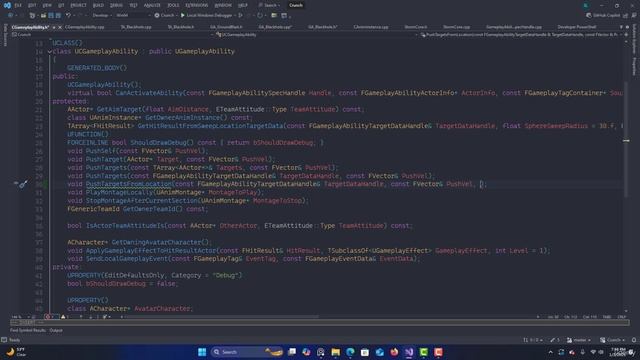Open the PushTargetsFromLocation member dropdown

pos(521,35)
